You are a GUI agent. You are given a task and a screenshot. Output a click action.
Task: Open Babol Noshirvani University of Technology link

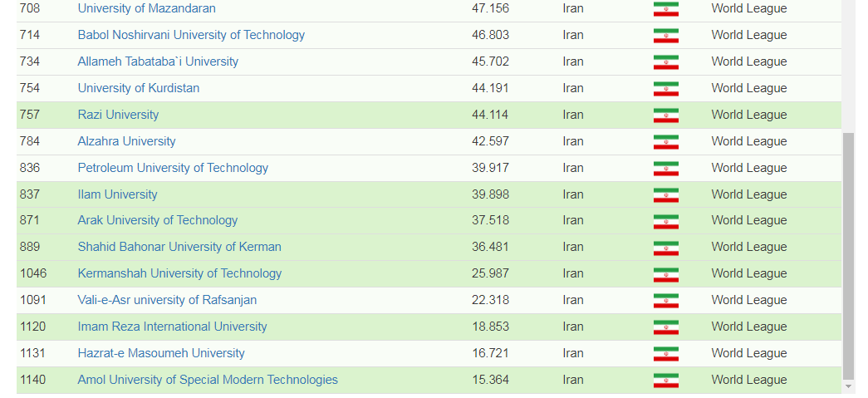[191, 35]
